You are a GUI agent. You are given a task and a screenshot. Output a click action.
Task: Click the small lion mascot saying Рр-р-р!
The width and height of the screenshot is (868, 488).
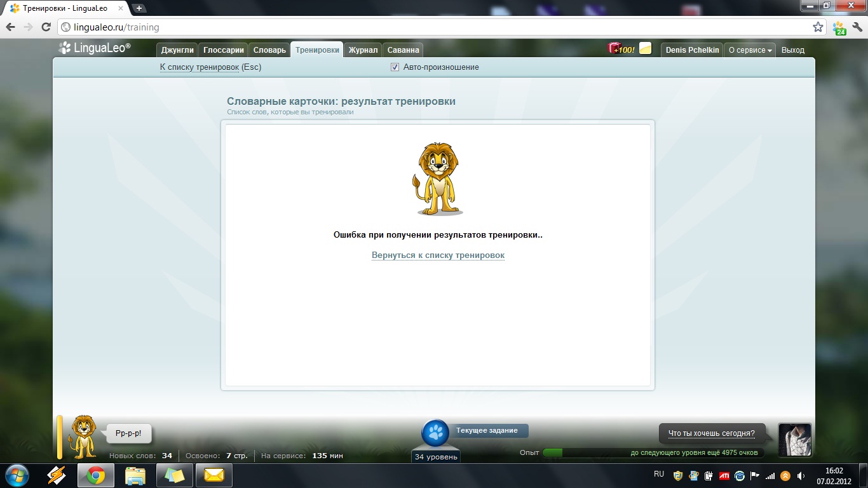[x=83, y=437]
